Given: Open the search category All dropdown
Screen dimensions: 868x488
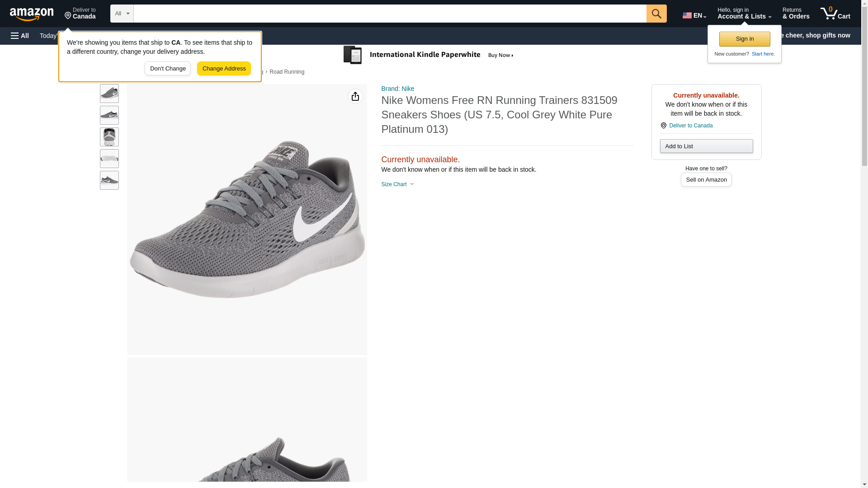Looking at the screenshot, I should [x=122, y=14].
